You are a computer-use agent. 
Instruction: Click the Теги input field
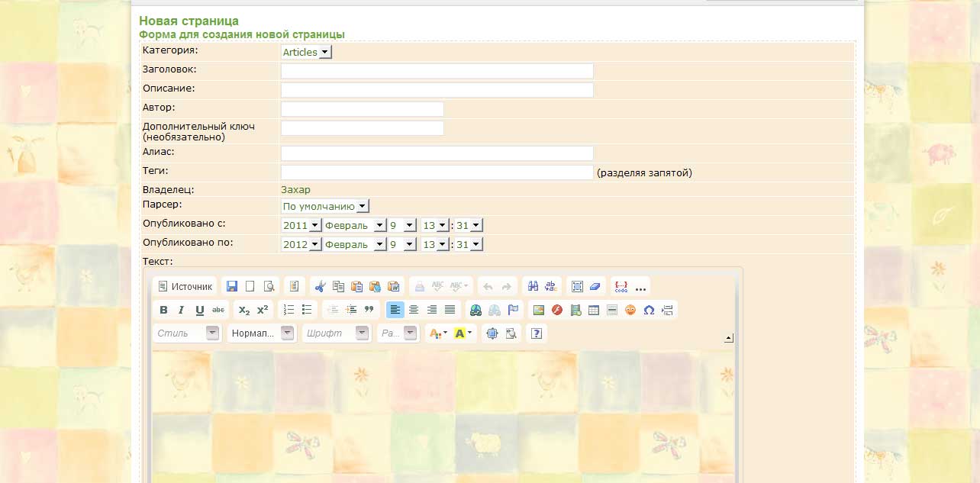[437, 172]
